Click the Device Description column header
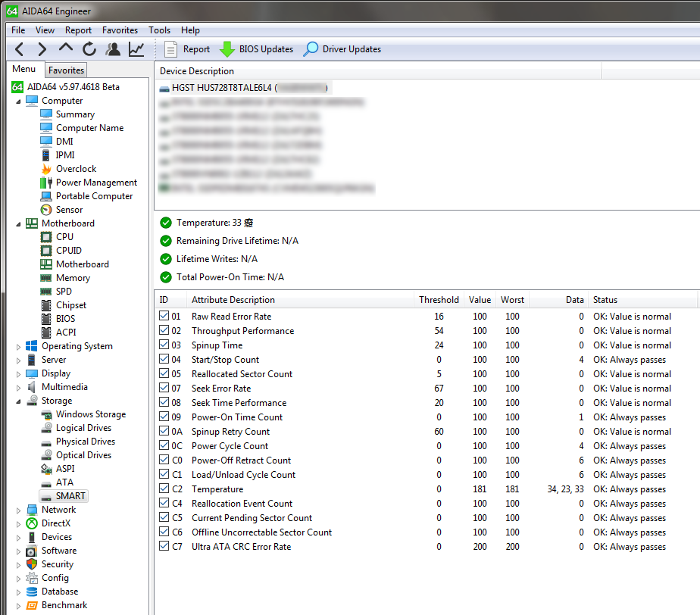 (x=378, y=71)
